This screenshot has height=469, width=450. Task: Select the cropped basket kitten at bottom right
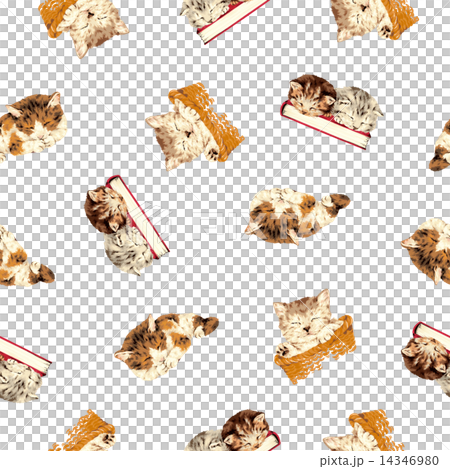(x=363, y=431)
